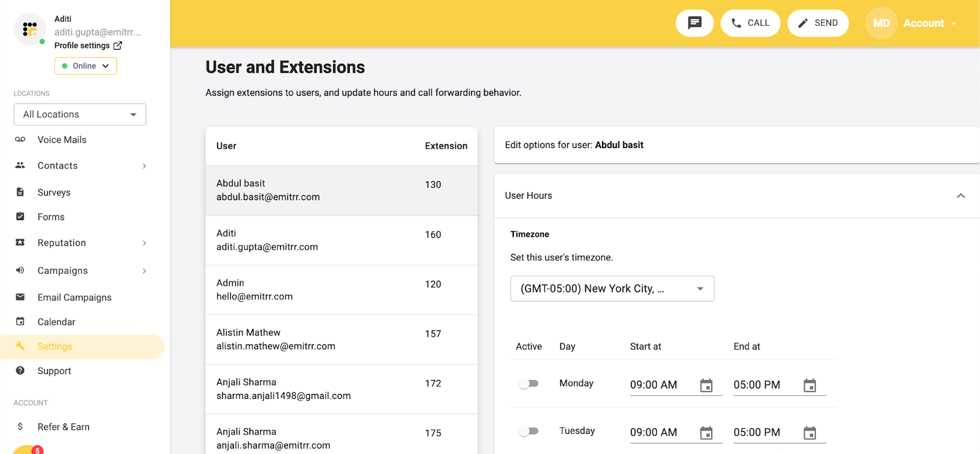Click the Refer & Earn dollar icon
The height and width of the screenshot is (454, 980).
[20, 426]
